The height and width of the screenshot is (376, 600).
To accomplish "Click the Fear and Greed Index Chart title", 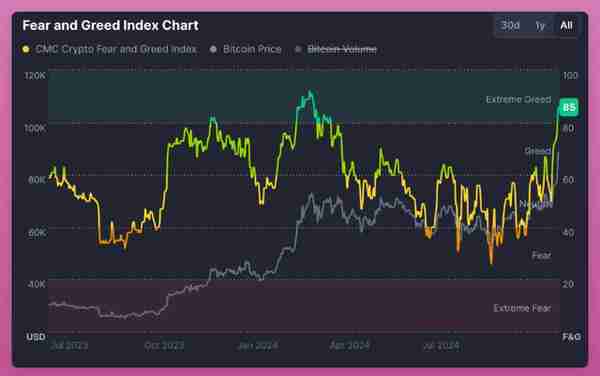I will (x=111, y=25).
